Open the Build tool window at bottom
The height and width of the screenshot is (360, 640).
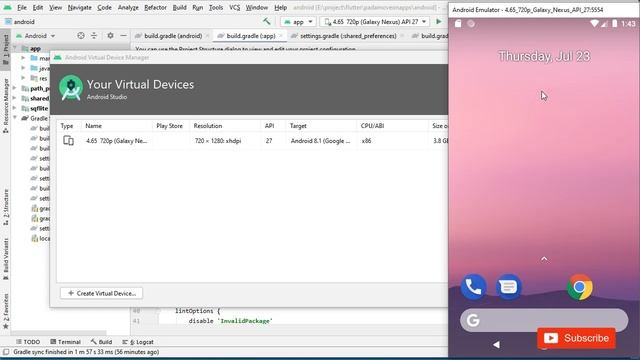click(101, 342)
